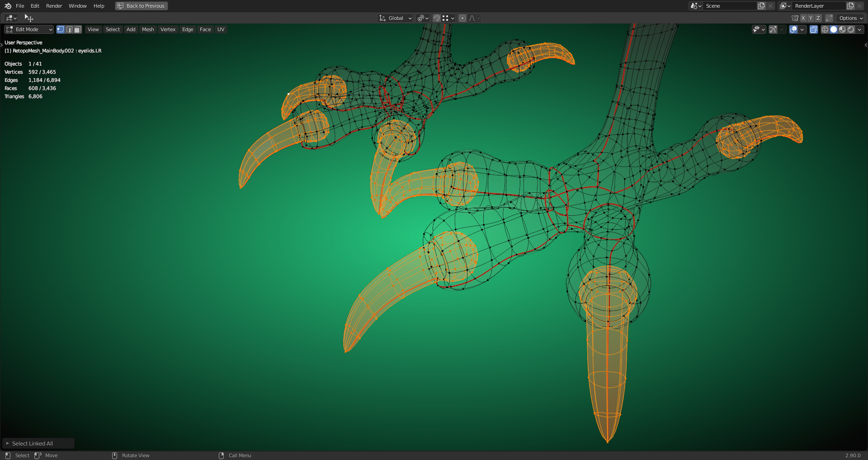Open the Mesh menu

pos(148,29)
